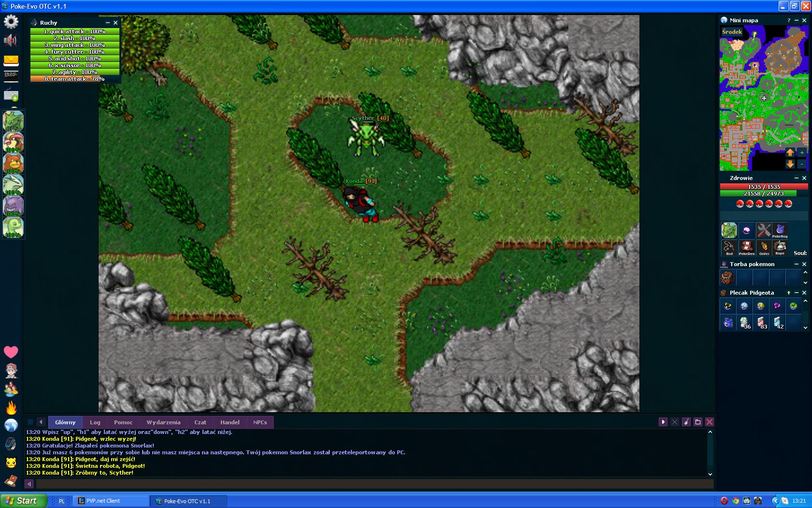Toggle the muted sound speaker icon
The width and height of the screenshot is (812, 508).
pyautogui.click(x=11, y=40)
